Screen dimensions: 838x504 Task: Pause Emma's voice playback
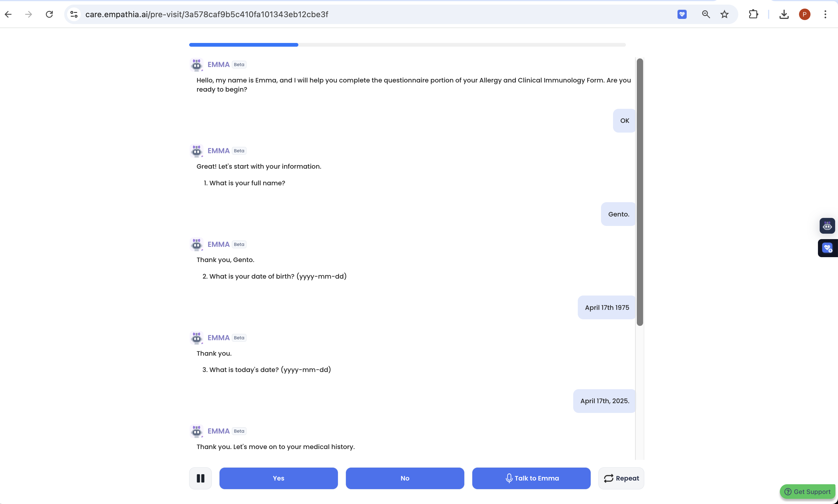[x=200, y=478]
